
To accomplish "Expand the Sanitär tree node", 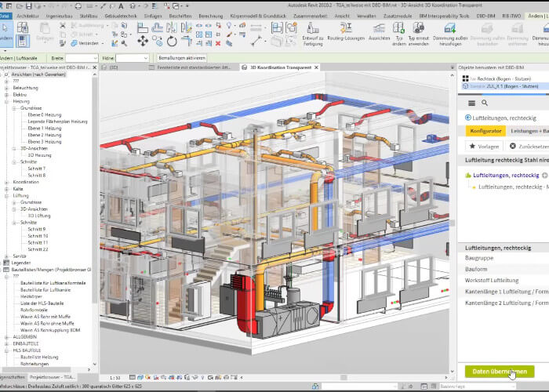I will (x=6, y=256).
